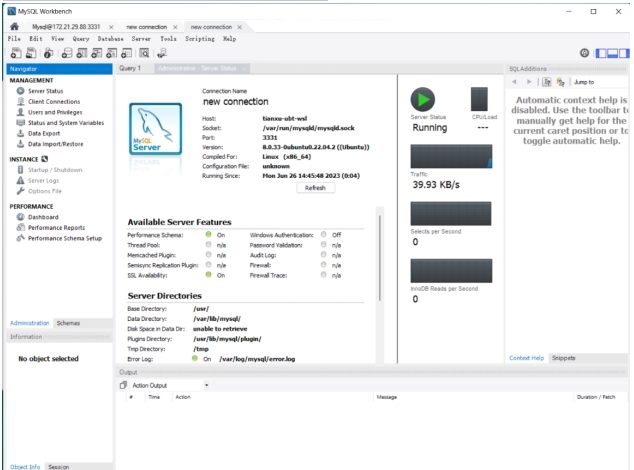Toggle automatic context help in SQL Additions
Viewport: 634px width, 470px height.
[560, 82]
